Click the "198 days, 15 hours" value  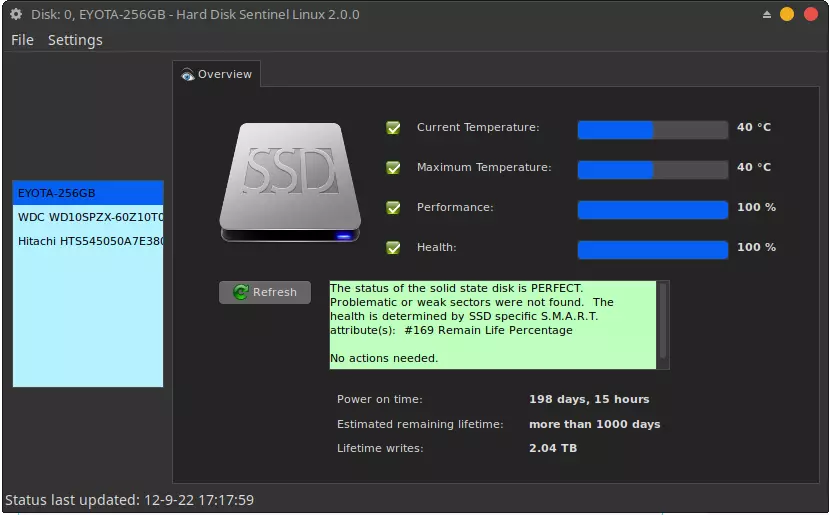coord(589,399)
